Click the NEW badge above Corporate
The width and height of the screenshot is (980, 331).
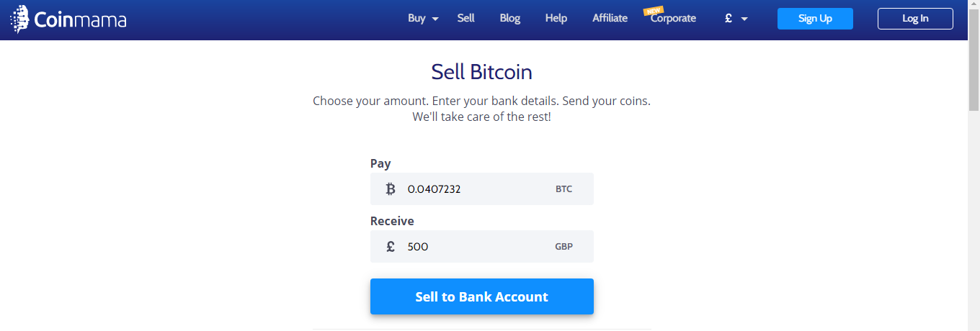point(654,11)
